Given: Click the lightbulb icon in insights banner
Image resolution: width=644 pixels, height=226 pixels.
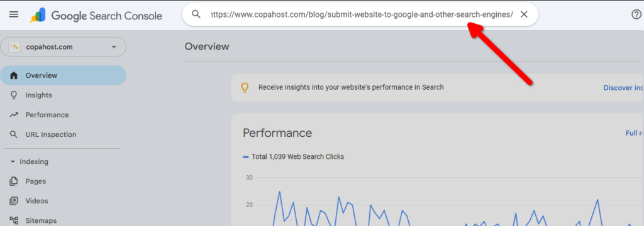Looking at the screenshot, I should (x=245, y=87).
